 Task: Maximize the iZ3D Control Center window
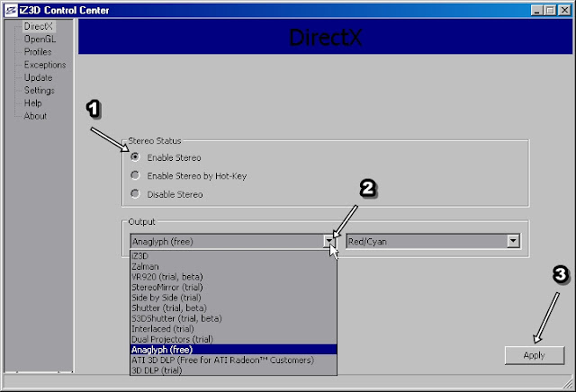point(550,10)
